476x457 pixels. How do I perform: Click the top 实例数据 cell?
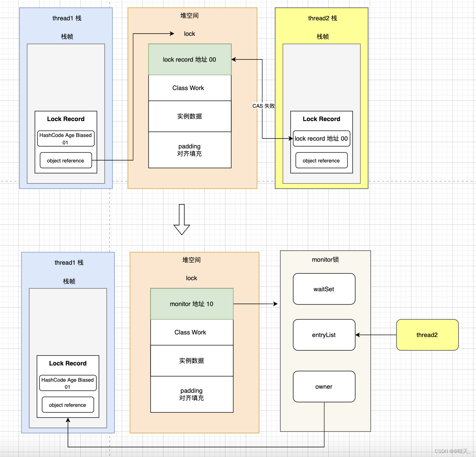[190, 116]
